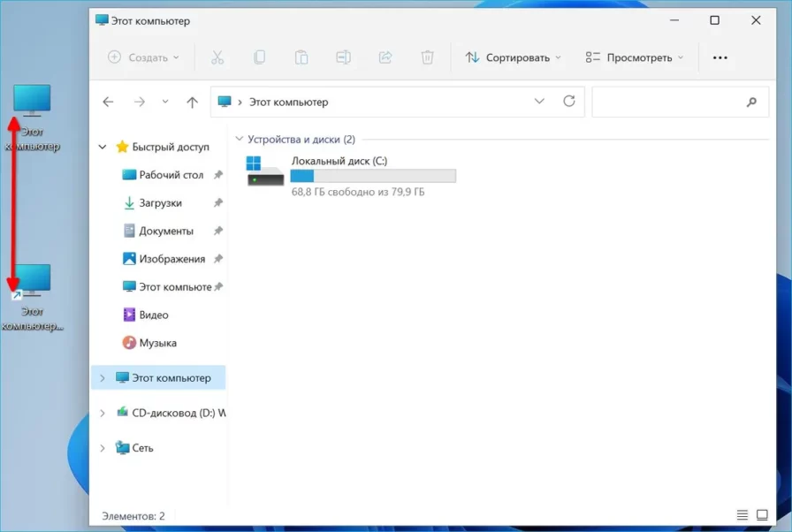Click the Paste clipboard icon
This screenshot has width=792, height=532.
(x=301, y=57)
